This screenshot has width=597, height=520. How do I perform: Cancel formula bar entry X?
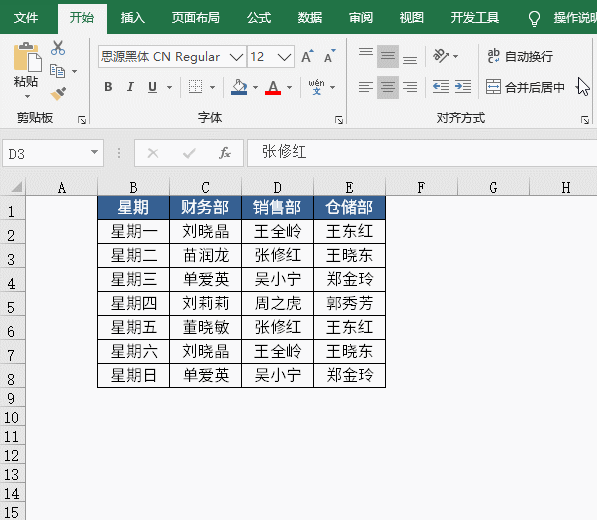pos(153,153)
